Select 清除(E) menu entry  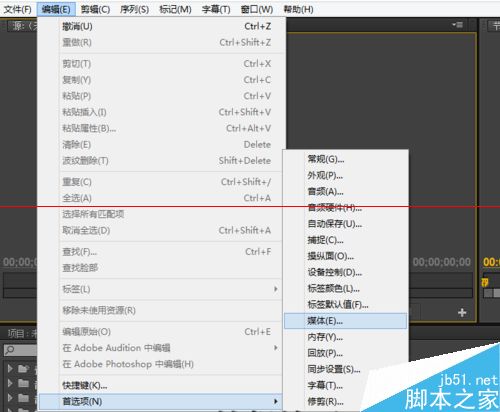point(162,145)
